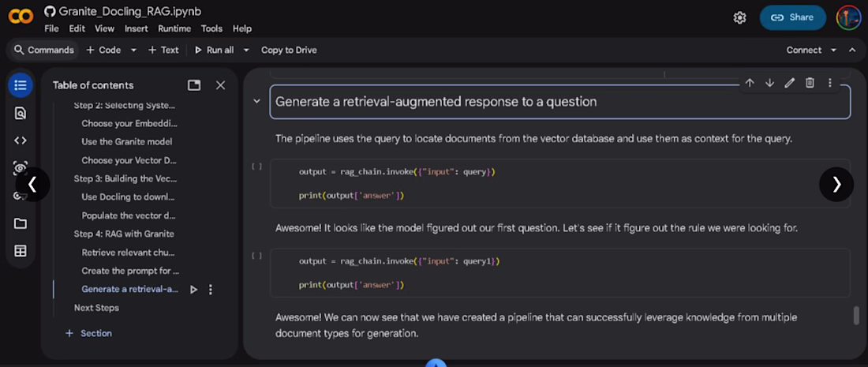Run the 'Generate a retrieval-a...' section
This screenshot has width=868, height=367.
[194, 290]
